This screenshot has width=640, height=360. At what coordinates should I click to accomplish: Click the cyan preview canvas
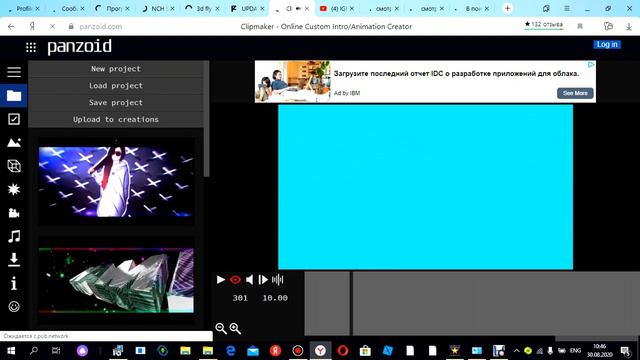coord(425,187)
